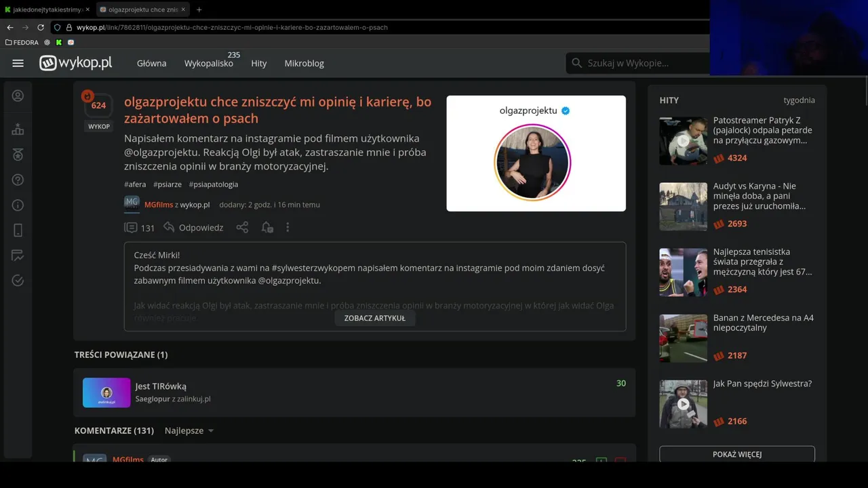868x488 pixels.
Task: Open hit Audyt vs Karyna
Action: pos(759,196)
